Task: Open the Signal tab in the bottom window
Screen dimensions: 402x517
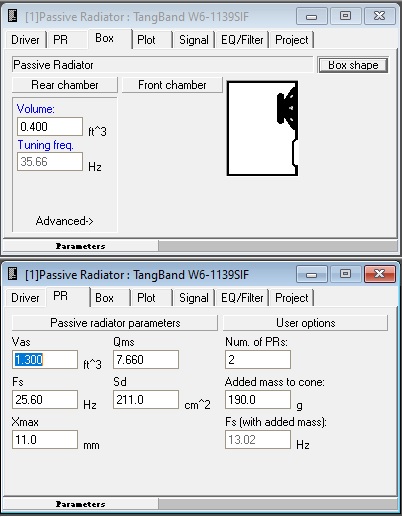Action: 194,298
